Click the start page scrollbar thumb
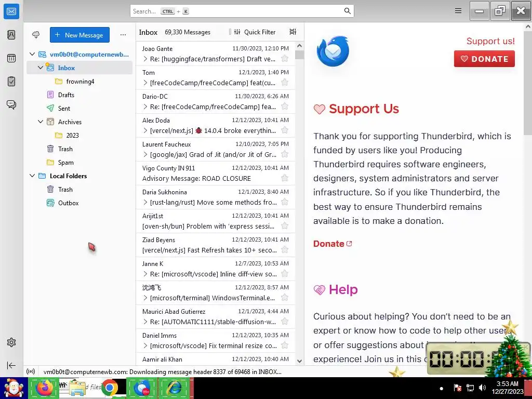 point(528,83)
